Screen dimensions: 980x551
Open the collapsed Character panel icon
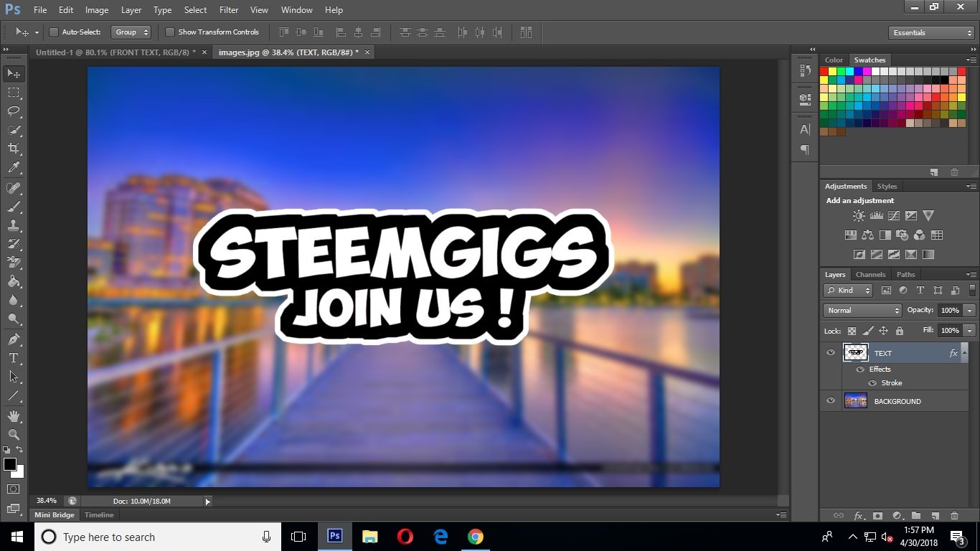[805, 130]
